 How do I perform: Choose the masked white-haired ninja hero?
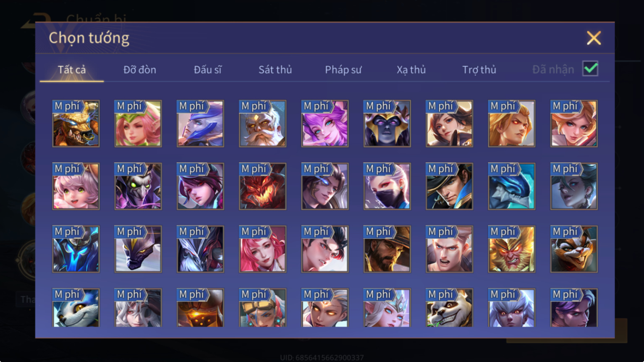click(387, 186)
